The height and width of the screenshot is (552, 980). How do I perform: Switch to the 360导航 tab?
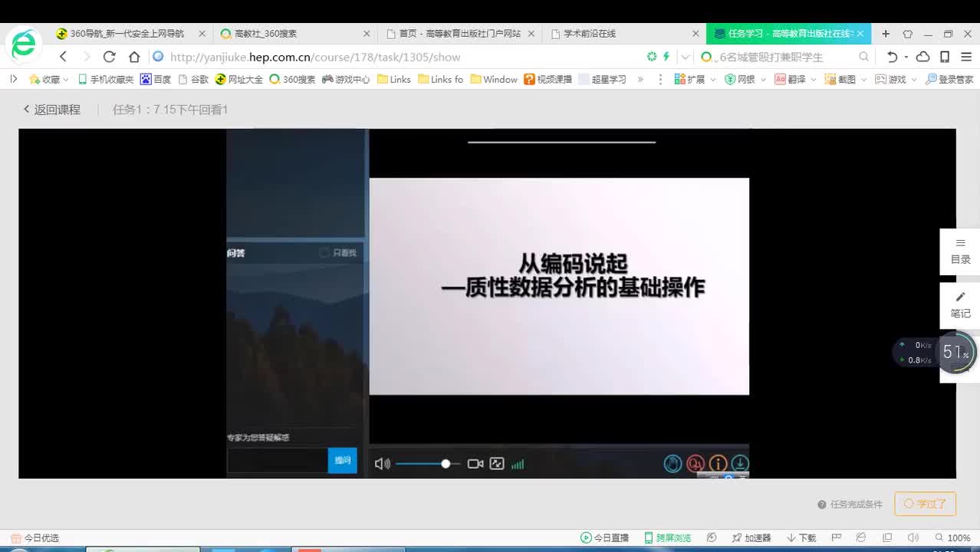(x=127, y=34)
